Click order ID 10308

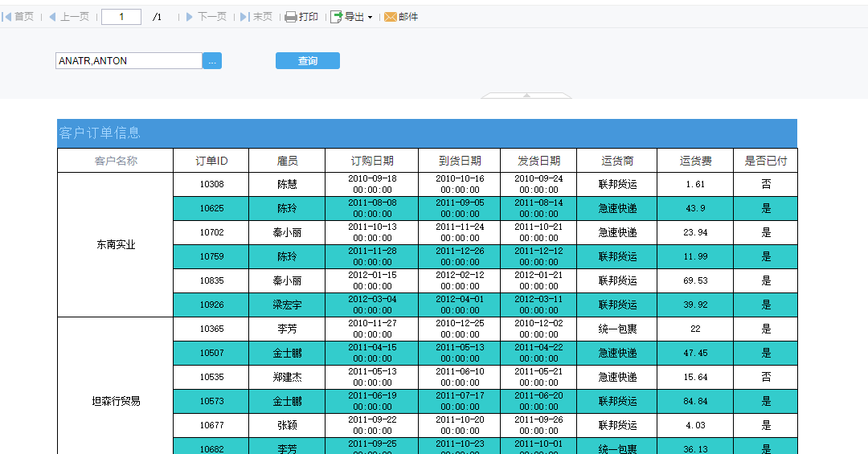pyautogui.click(x=211, y=184)
